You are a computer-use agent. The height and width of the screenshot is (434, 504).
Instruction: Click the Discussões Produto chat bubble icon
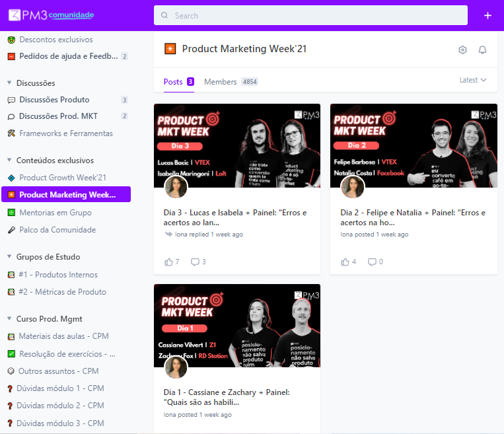coord(11,100)
